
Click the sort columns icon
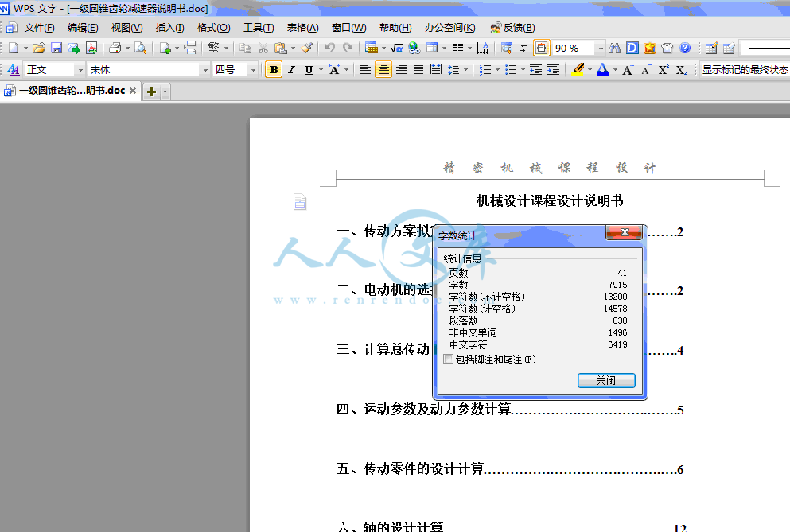point(483,48)
